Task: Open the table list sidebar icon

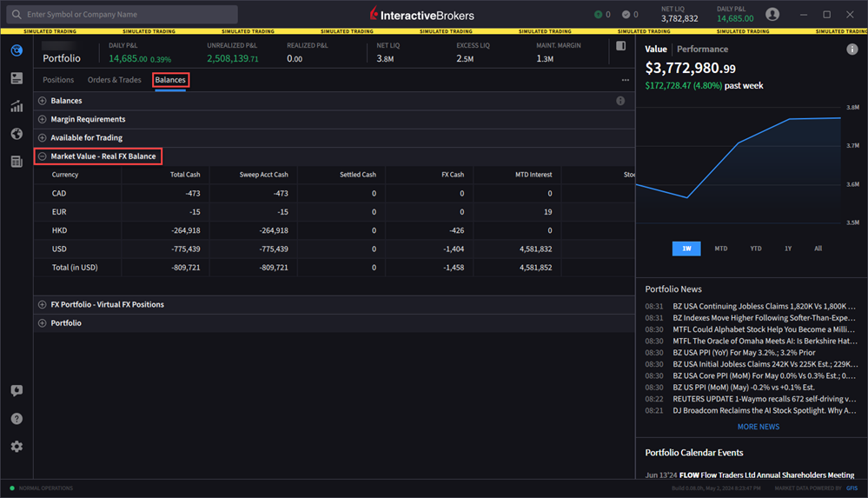Action: coord(17,161)
